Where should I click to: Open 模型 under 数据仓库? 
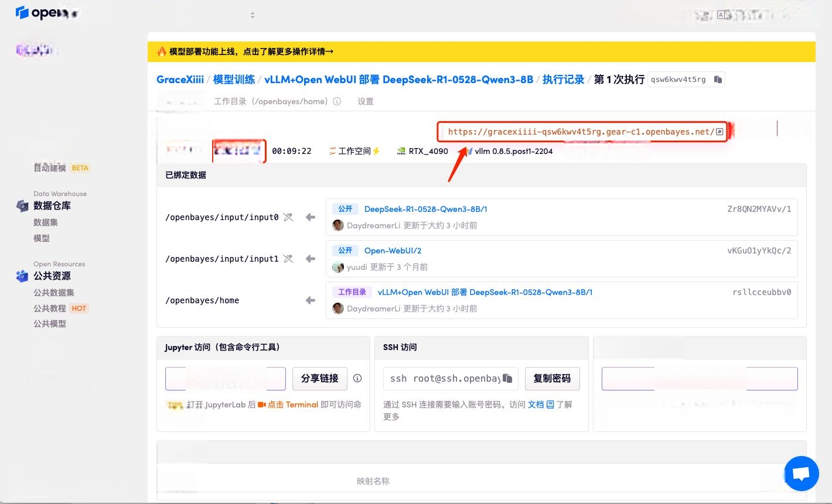pyautogui.click(x=42, y=238)
